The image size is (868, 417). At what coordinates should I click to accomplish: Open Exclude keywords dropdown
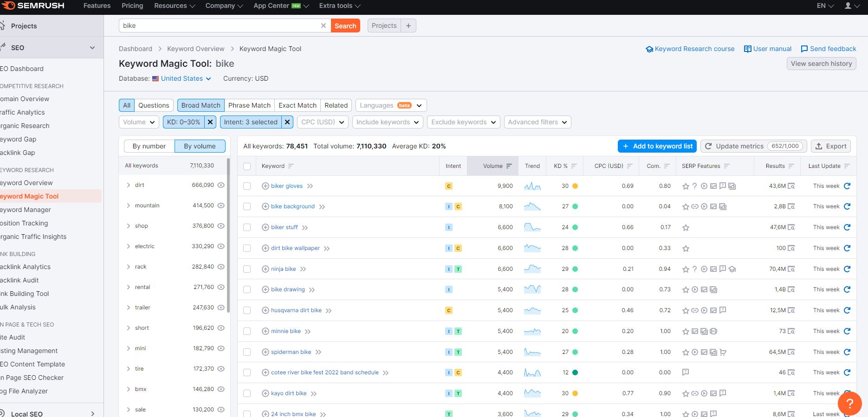[463, 122]
